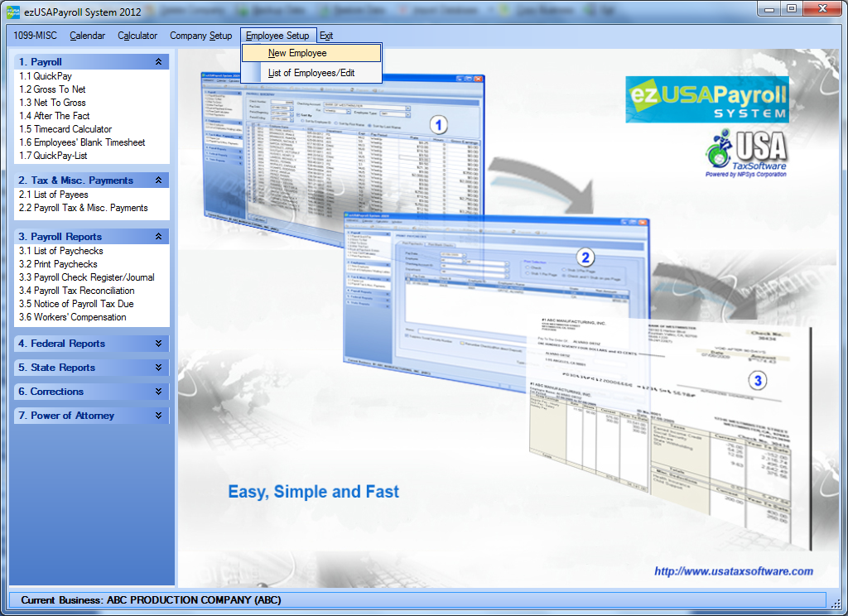The width and height of the screenshot is (848, 616).
Task: Go to 3.2 Print Paychecks
Action: [x=58, y=264]
